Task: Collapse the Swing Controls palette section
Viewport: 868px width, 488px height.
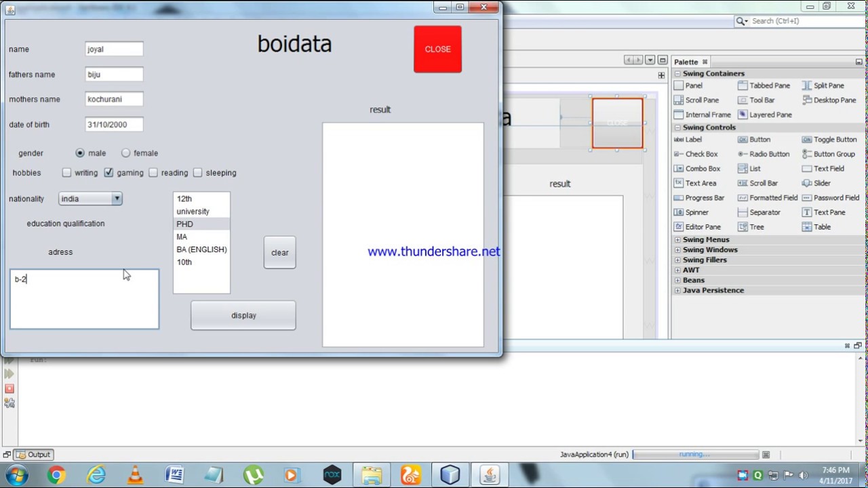Action: 677,127
